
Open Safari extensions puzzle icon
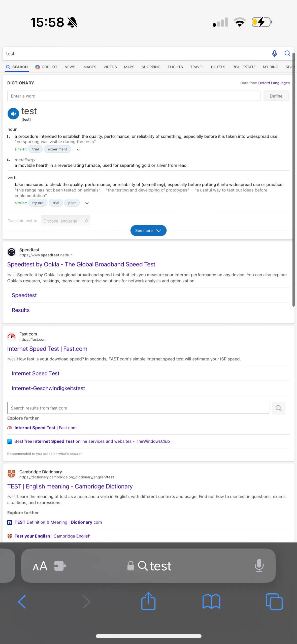60,566
